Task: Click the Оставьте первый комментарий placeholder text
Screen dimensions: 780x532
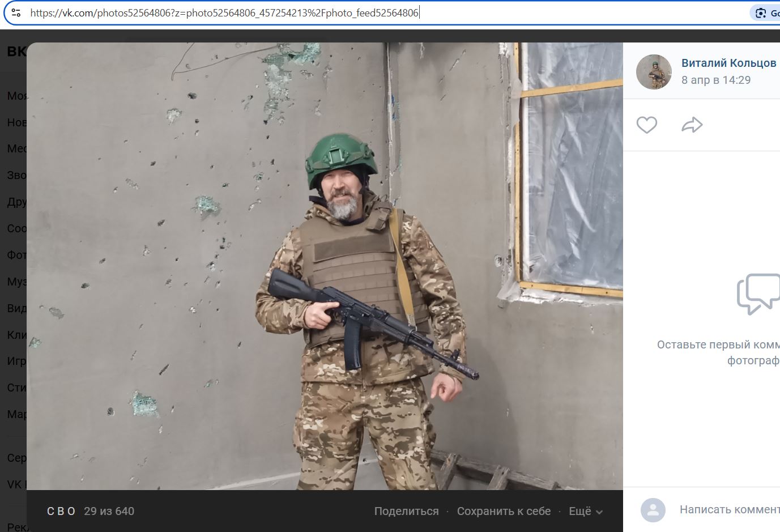Action: tap(718, 352)
